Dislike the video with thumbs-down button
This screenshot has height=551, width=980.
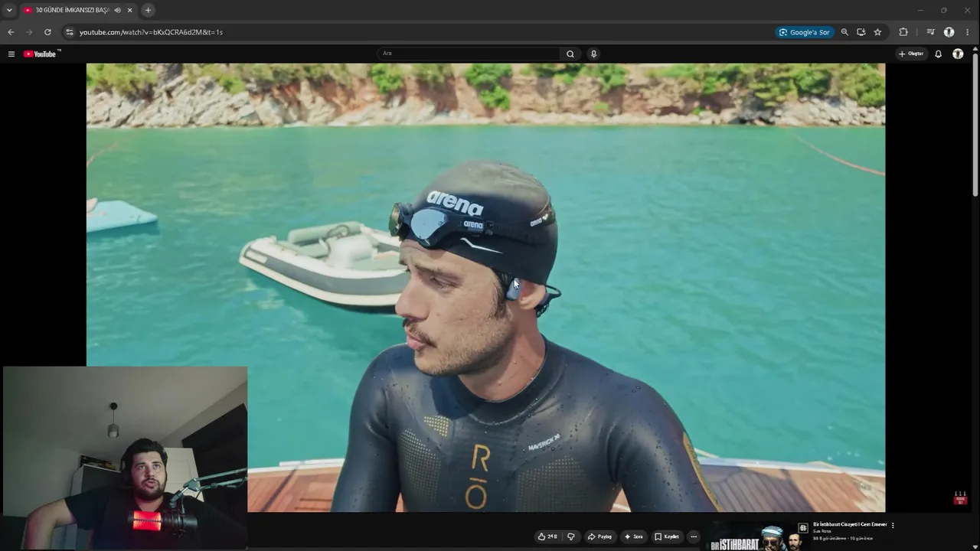(570, 536)
